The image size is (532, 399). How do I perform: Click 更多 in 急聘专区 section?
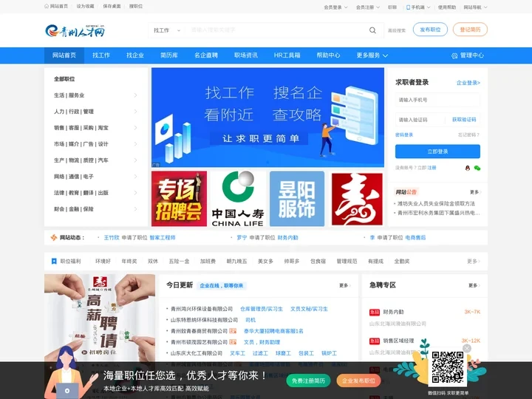(474, 286)
